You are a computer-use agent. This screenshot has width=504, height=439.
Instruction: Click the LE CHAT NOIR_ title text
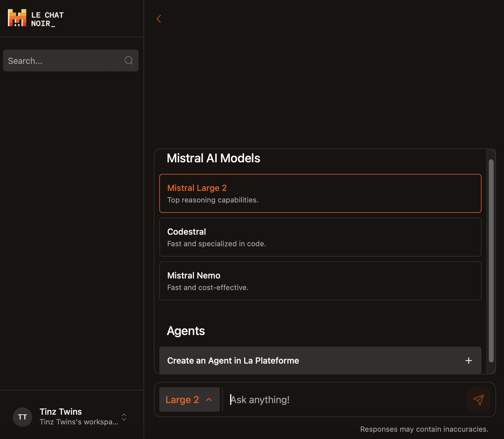point(47,19)
